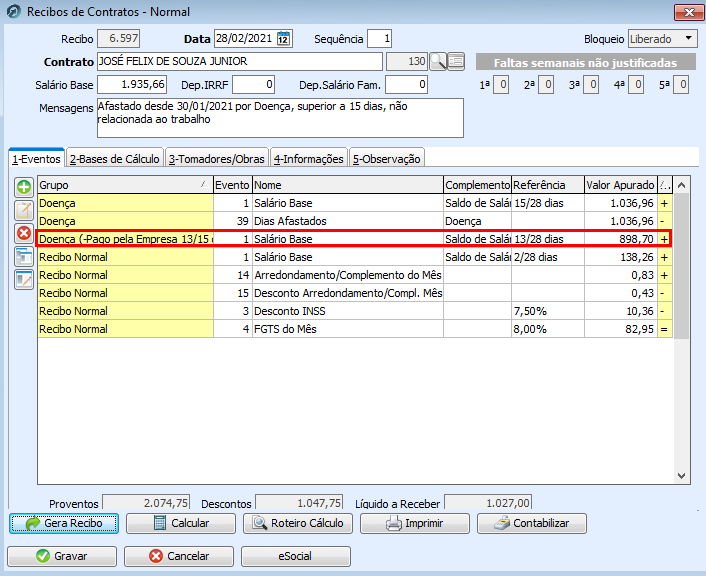Open the 3-Tomadores/Obras tab
The image size is (706, 576).
[x=217, y=159]
